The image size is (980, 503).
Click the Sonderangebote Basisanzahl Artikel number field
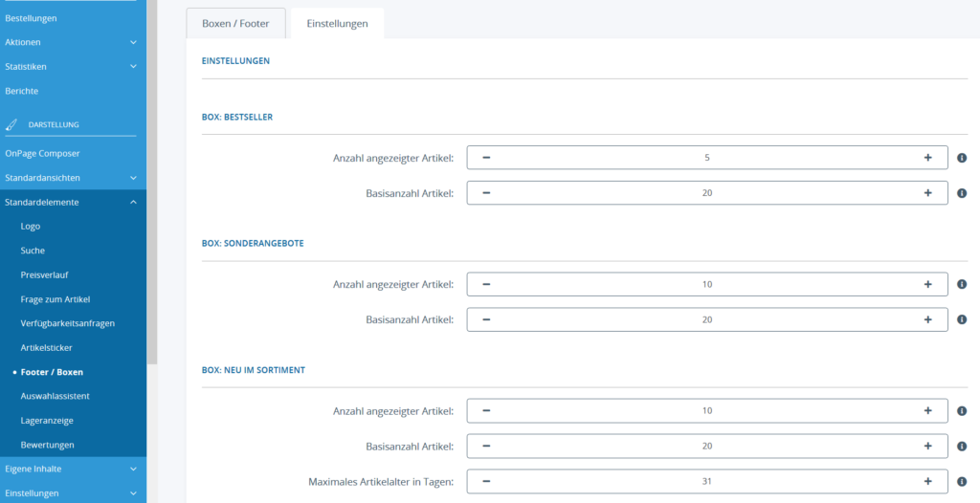click(x=706, y=320)
